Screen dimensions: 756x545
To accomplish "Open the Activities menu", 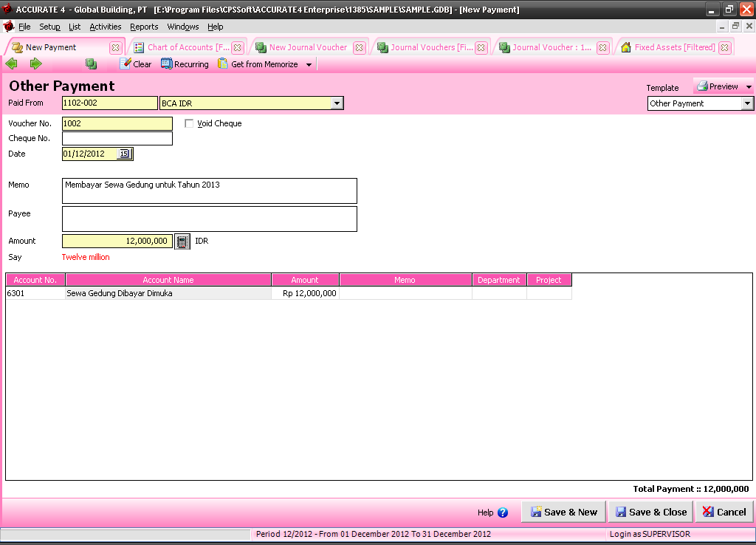I will (105, 27).
